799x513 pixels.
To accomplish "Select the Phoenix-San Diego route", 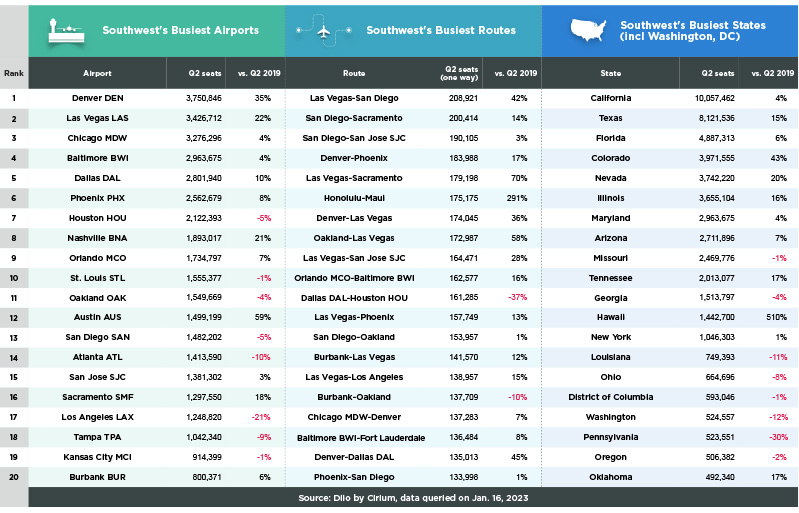I will (354, 477).
